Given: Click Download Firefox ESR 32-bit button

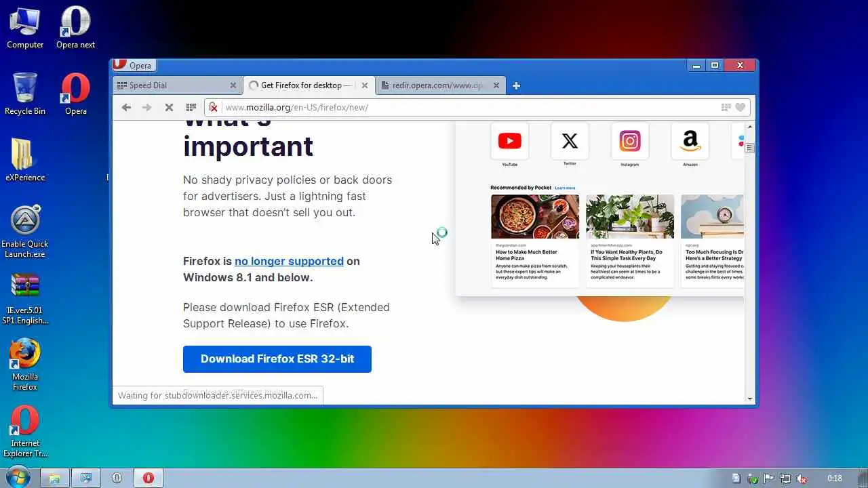Looking at the screenshot, I should pos(277,359).
